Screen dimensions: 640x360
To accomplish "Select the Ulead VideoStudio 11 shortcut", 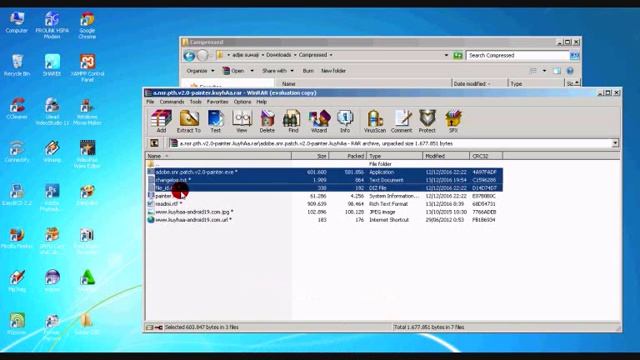I will pos(52,111).
